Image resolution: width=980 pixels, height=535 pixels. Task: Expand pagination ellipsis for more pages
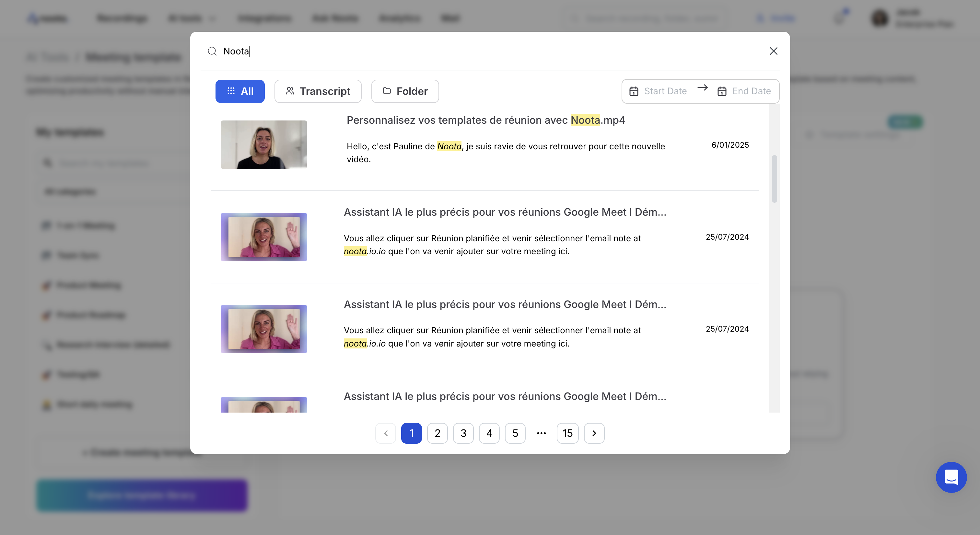[x=541, y=433]
